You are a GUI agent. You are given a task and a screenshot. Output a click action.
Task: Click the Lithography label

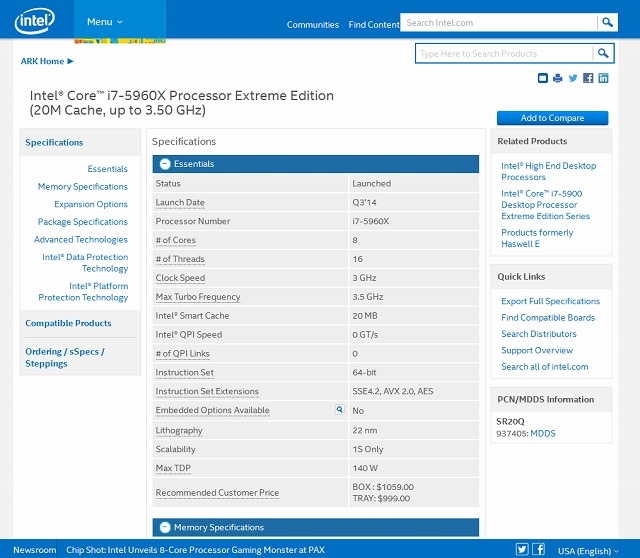179,430
